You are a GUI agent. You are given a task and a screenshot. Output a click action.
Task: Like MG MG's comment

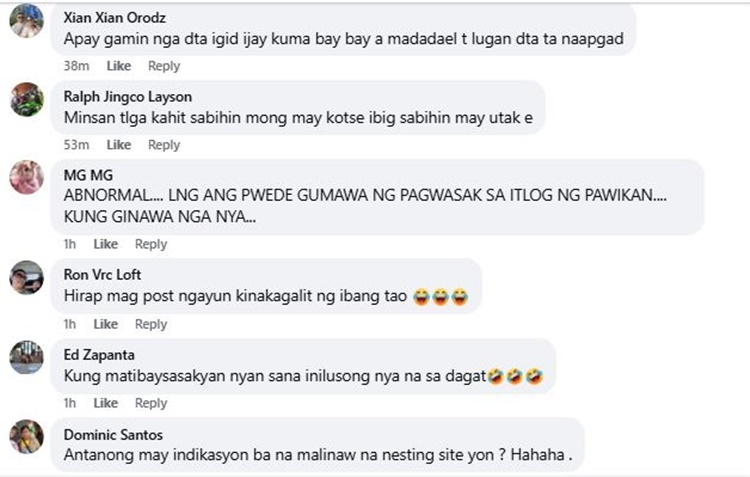pyautogui.click(x=106, y=244)
